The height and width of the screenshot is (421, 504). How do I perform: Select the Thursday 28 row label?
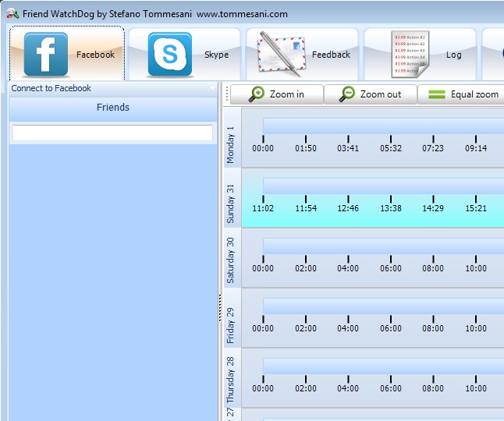[x=231, y=380]
